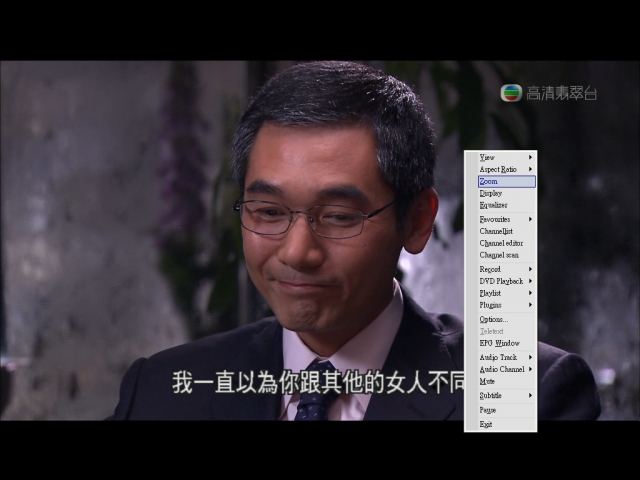Open the DVD Playback submenu
The width and height of the screenshot is (640, 480).
coord(500,281)
